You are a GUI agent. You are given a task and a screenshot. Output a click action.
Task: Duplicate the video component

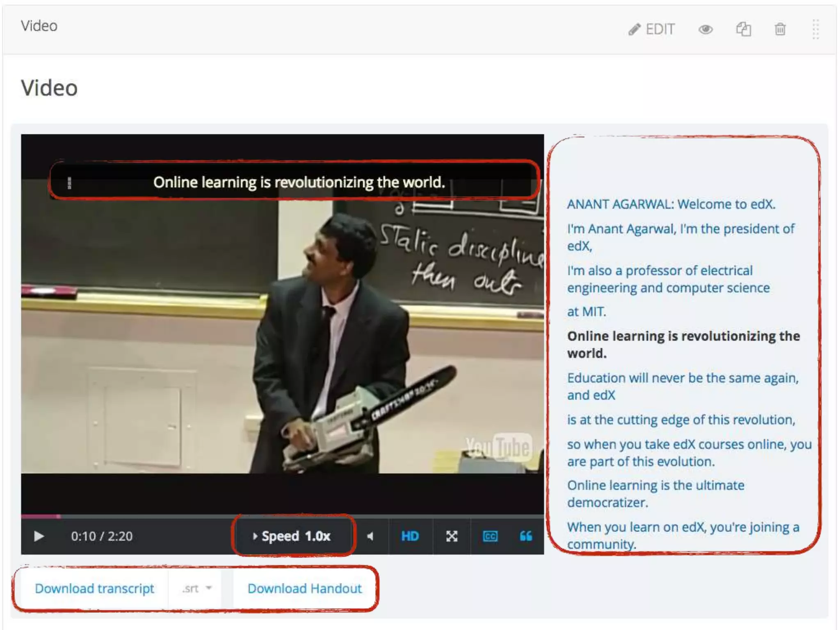tap(743, 29)
